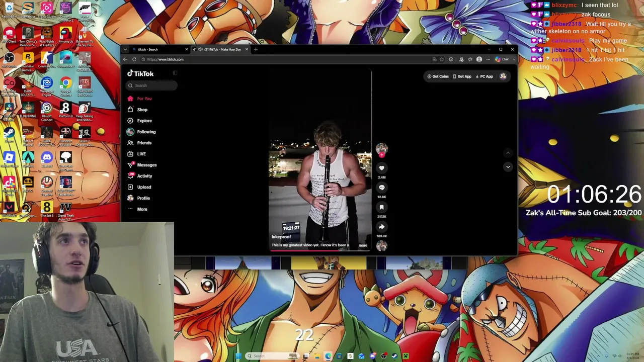Open the browser tab list dropdown
The width and height of the screenshot is (644, 362).
click(x=125, y=49)
